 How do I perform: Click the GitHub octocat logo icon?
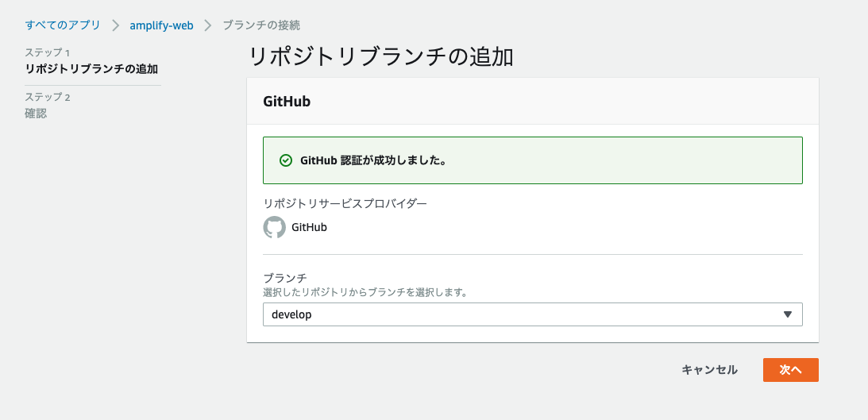click(x=274, y=227)
